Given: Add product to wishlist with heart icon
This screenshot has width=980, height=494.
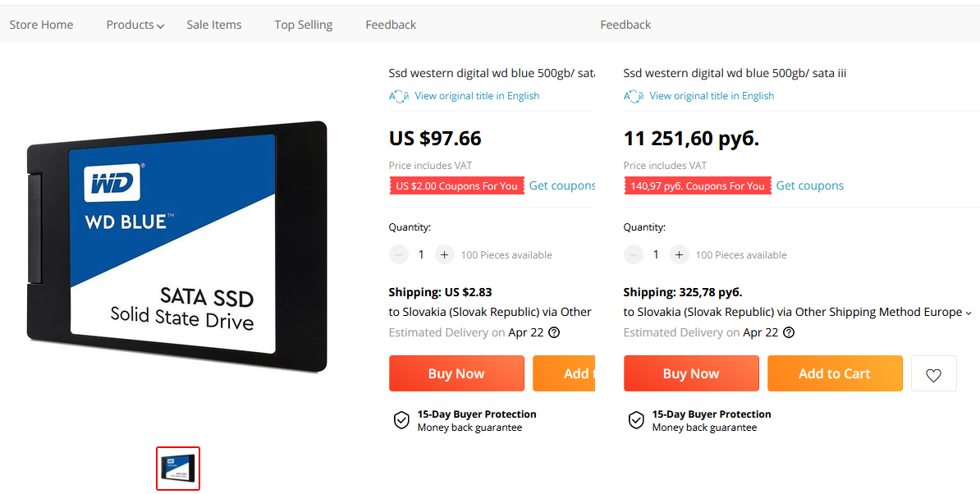Looking at the screenshot, I should (x=933, y=373).
